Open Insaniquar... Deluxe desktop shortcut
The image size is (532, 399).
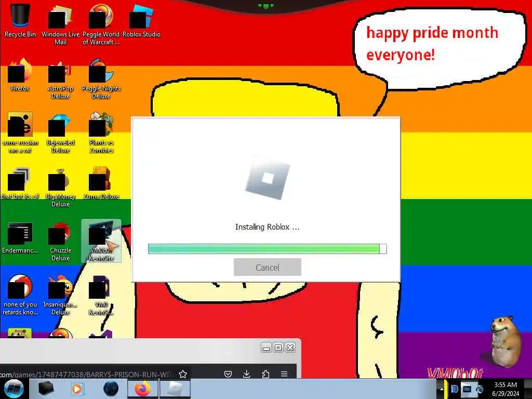pyautogui.click(x=60, y=295)
